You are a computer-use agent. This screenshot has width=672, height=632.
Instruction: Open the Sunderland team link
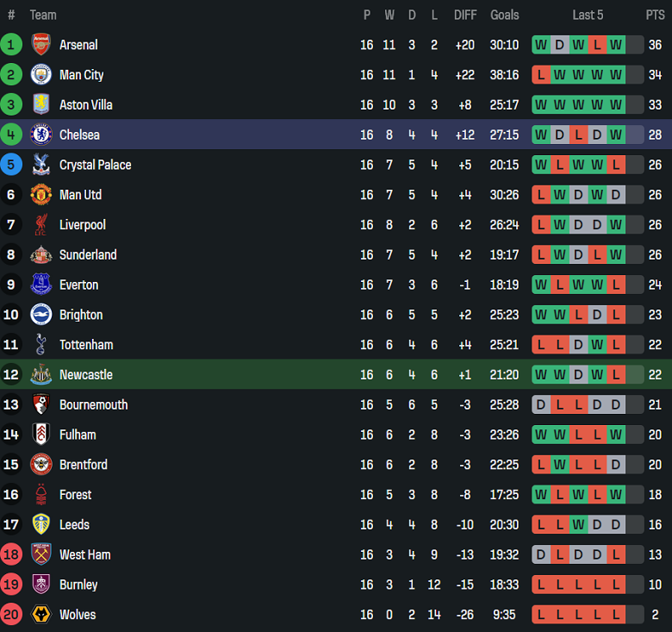pos(88,255)
